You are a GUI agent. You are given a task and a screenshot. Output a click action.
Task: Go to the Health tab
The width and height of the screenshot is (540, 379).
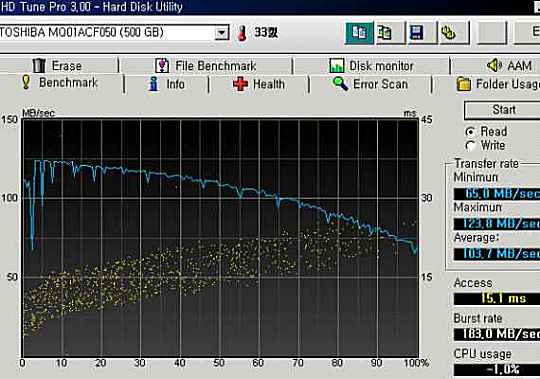[x=259, y=84]
